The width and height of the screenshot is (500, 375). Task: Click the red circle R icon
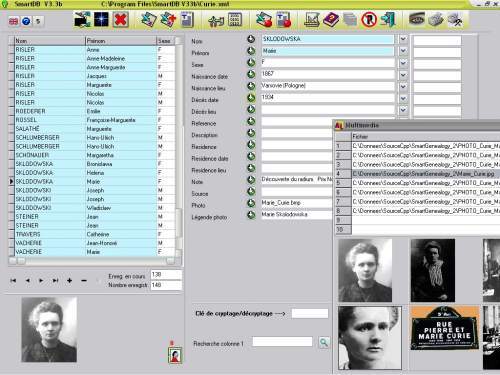(x=369, y=20)
